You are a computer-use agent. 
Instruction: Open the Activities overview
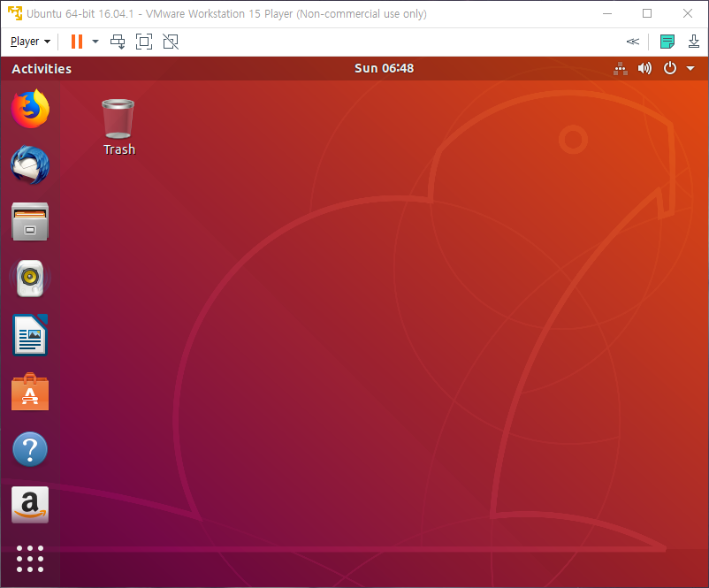[42, 69]
